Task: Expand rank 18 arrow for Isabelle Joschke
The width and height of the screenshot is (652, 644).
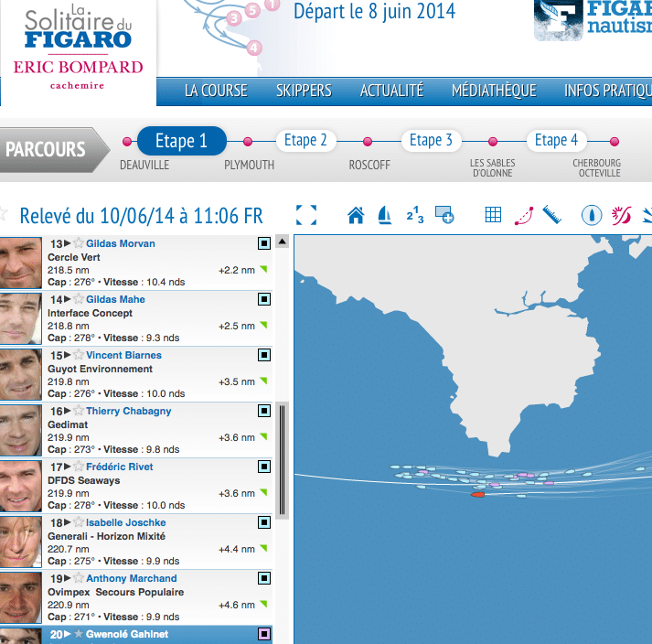Action: [x=68, y=522]
